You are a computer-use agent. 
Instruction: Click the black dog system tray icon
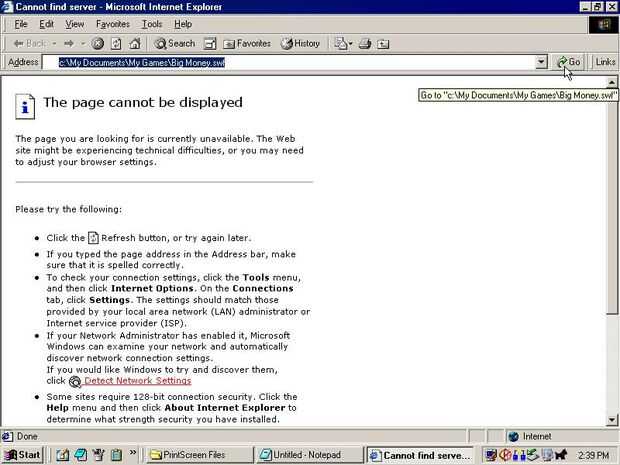[x=561, y=455]
